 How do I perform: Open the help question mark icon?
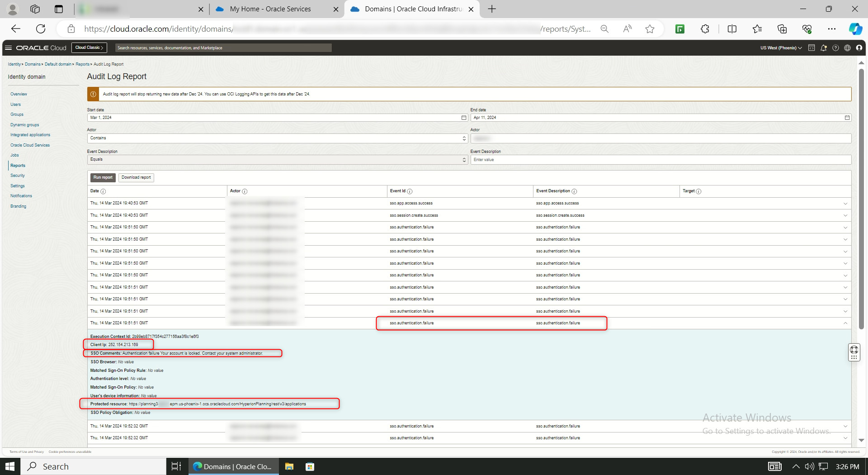pyautogui.click(x=836, y=47)
